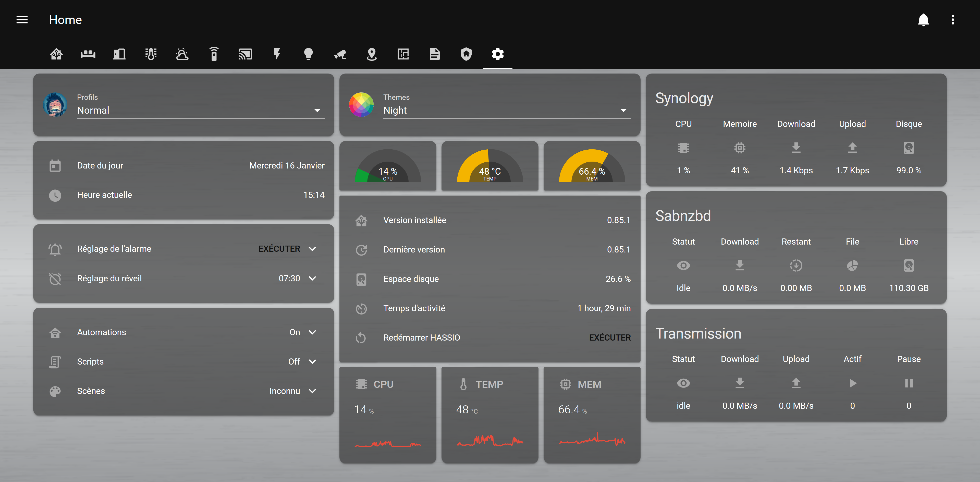Open the hamburger sidebar menu

tap(22, 20)
